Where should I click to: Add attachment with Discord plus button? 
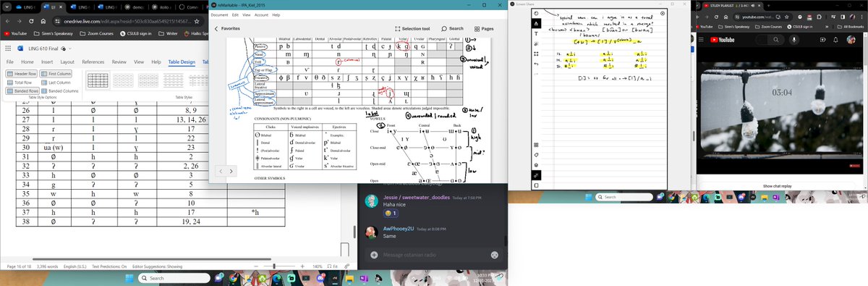374,254
